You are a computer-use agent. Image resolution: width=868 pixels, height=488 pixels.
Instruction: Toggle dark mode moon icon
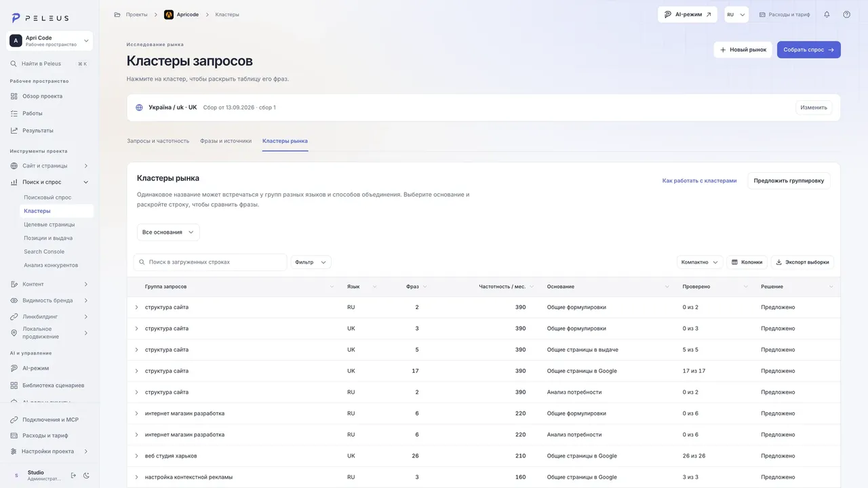tap(86, 475)
